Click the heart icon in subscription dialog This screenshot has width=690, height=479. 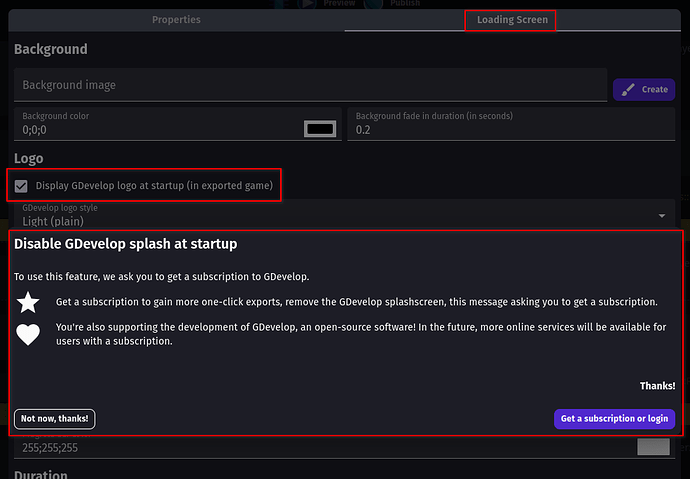coord(29,335)
